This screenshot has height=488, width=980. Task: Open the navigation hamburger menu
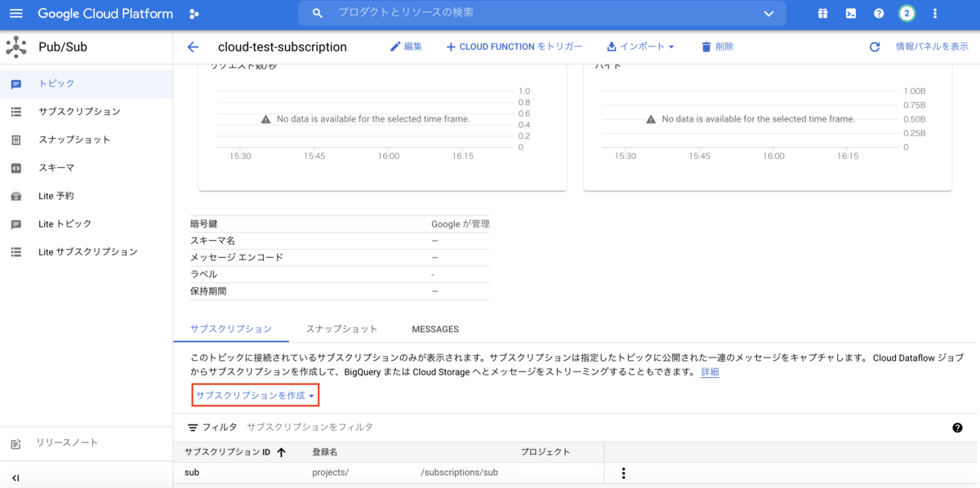pyautogui.click(x=16, y=13)
